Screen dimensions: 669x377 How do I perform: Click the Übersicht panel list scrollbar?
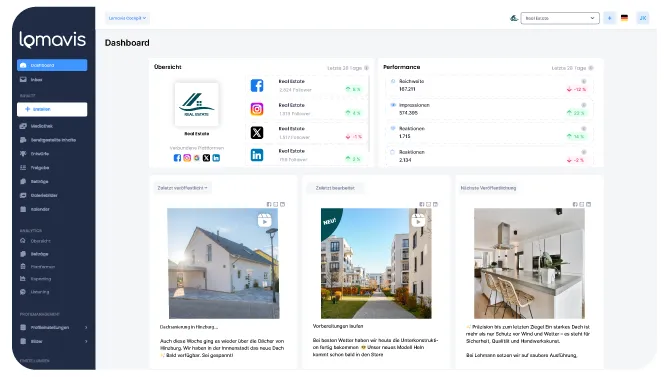tap(369, 113)
